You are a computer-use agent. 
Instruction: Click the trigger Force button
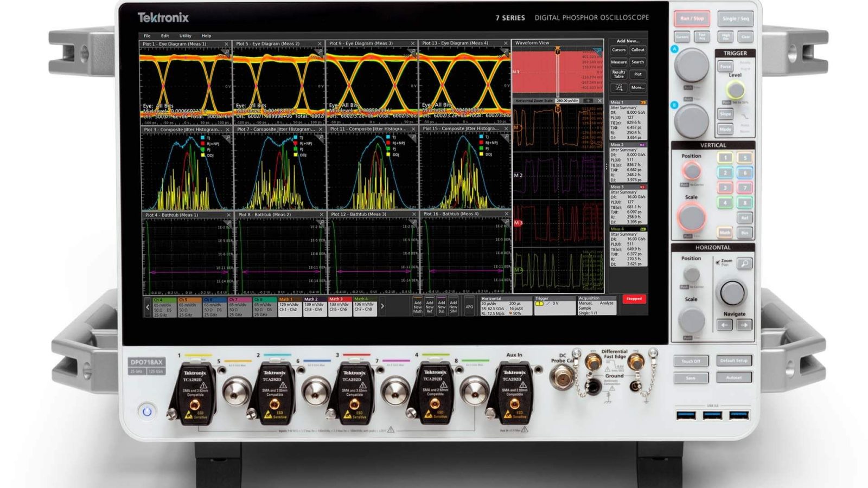(725, 67)
